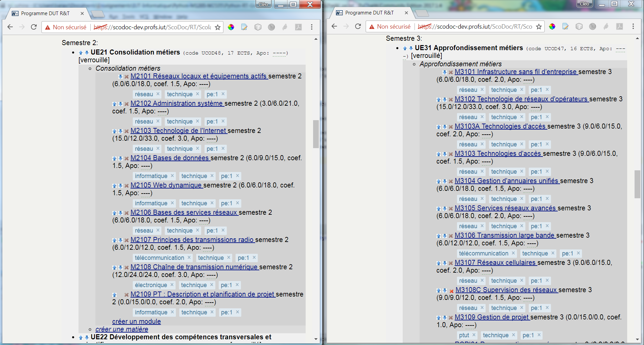The image size is (644, 345).
Task: Click the Non sécurisé warning in right window
Action: 390,27
